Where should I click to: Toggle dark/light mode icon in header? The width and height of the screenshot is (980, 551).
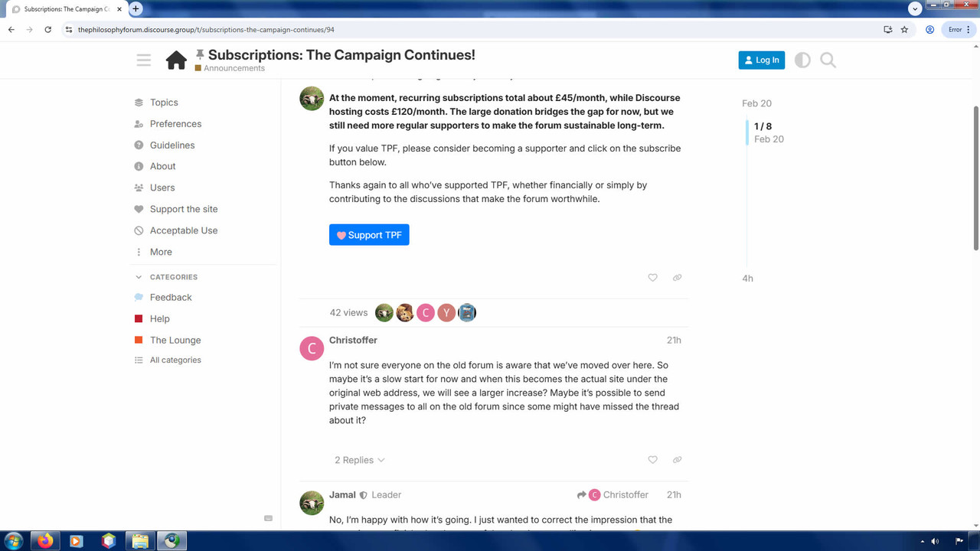802,60
